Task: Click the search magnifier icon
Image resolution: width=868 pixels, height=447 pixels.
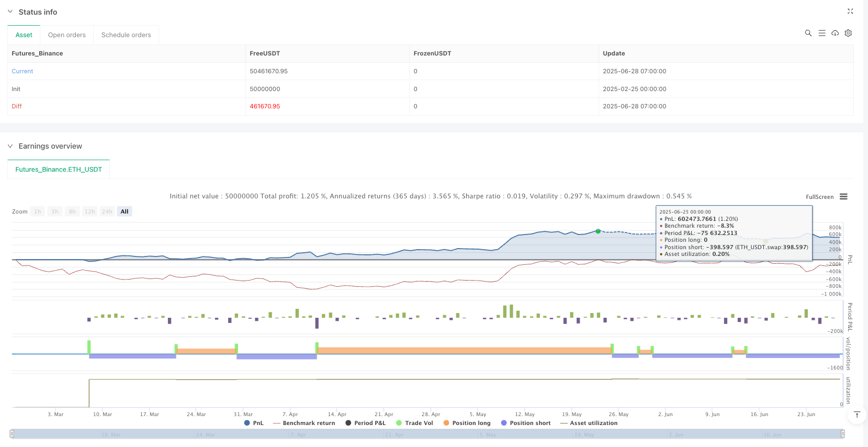Action: 808,33
